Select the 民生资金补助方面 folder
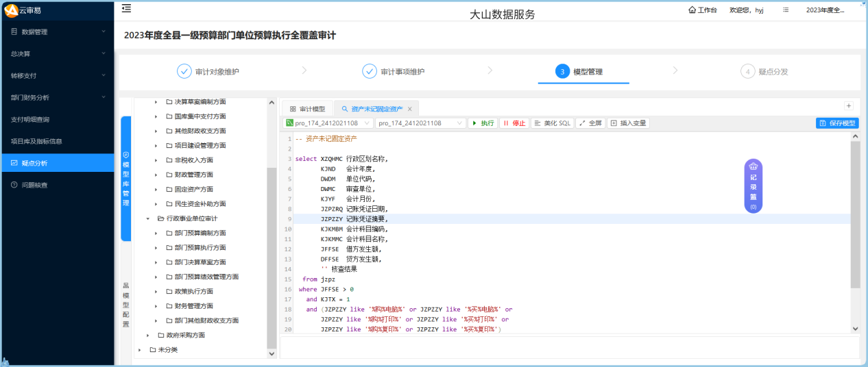This screenshot has width=868, height=367. coord(195,204)
